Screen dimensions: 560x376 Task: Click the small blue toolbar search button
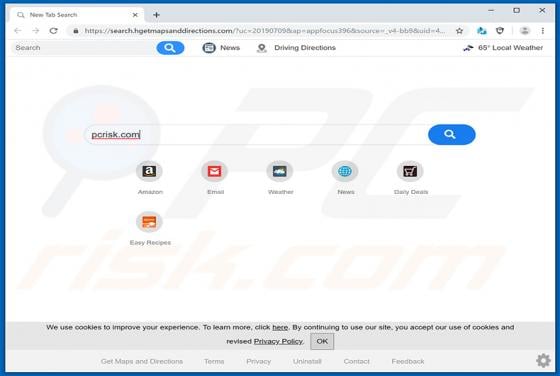pos(170,48)
